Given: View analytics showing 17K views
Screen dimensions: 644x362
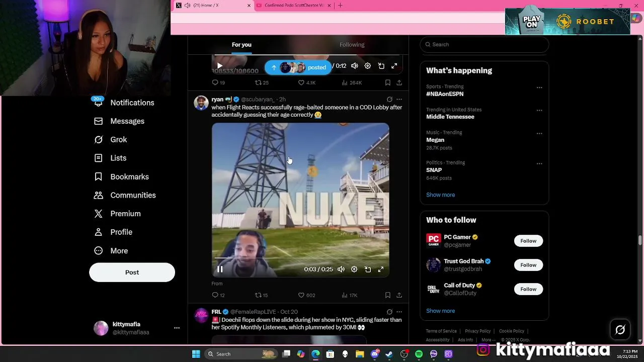Looking at the screenshot, I should coord(349,295).
